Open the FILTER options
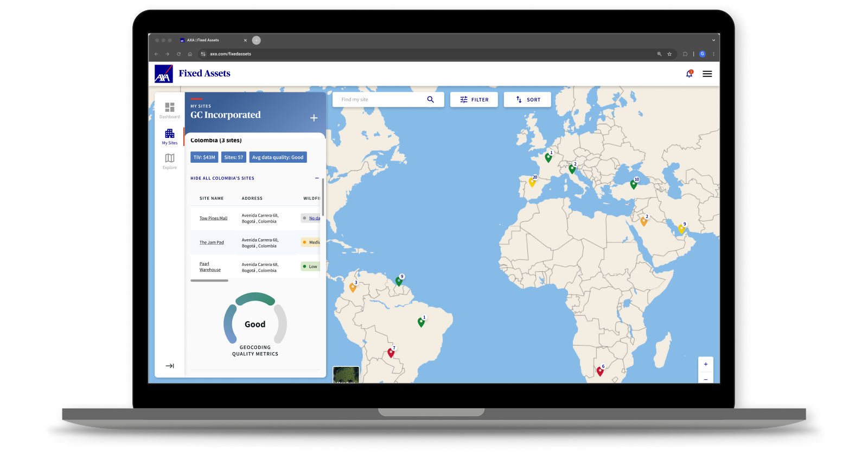 [x=474, y=99]
